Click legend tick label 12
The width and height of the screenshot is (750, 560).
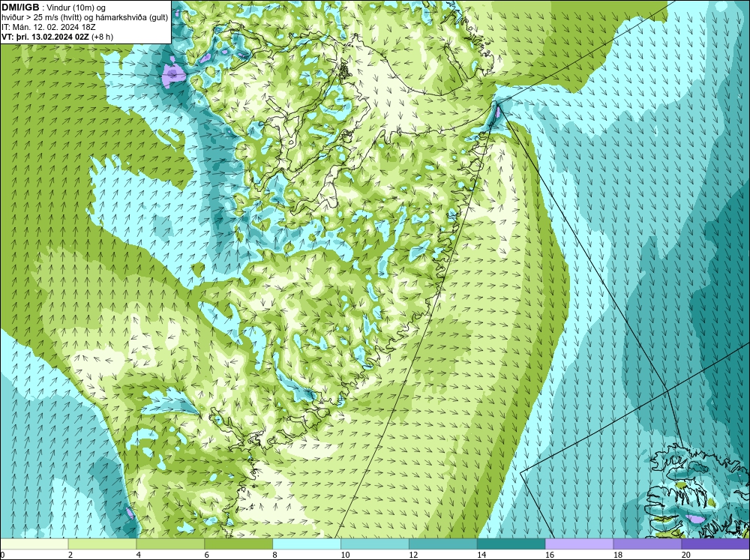413,555
